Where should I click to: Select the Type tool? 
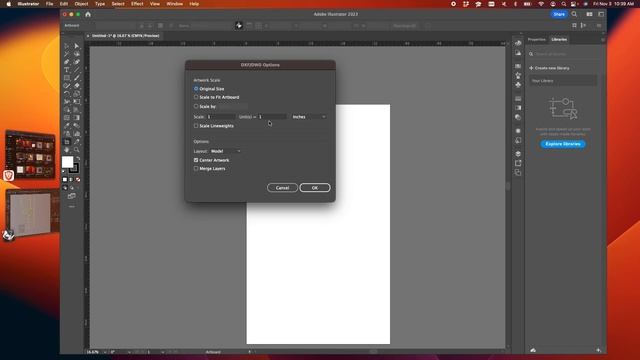coord(67,70)
